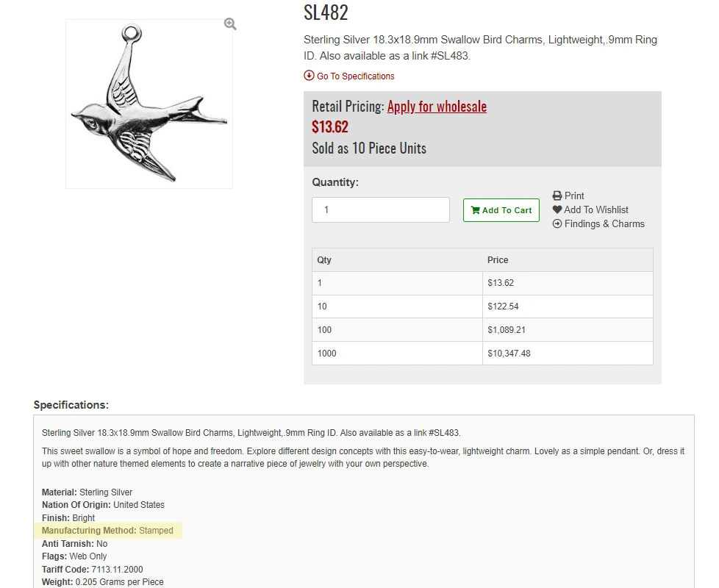The width and height of the screenshot is (719, 588).
Task: Open the swallow bird charm product image
Action: (149, 104)
